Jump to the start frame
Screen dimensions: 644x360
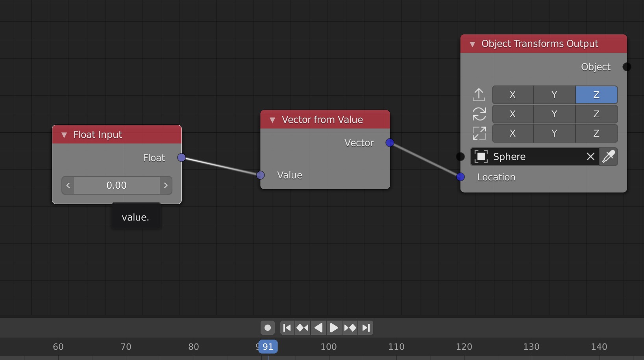[x=287, y=328]
